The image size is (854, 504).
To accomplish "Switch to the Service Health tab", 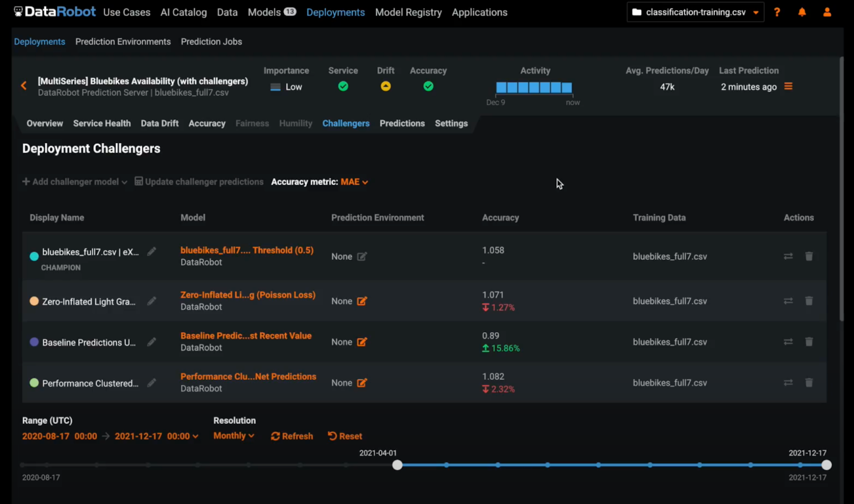I will click(102, 123).
